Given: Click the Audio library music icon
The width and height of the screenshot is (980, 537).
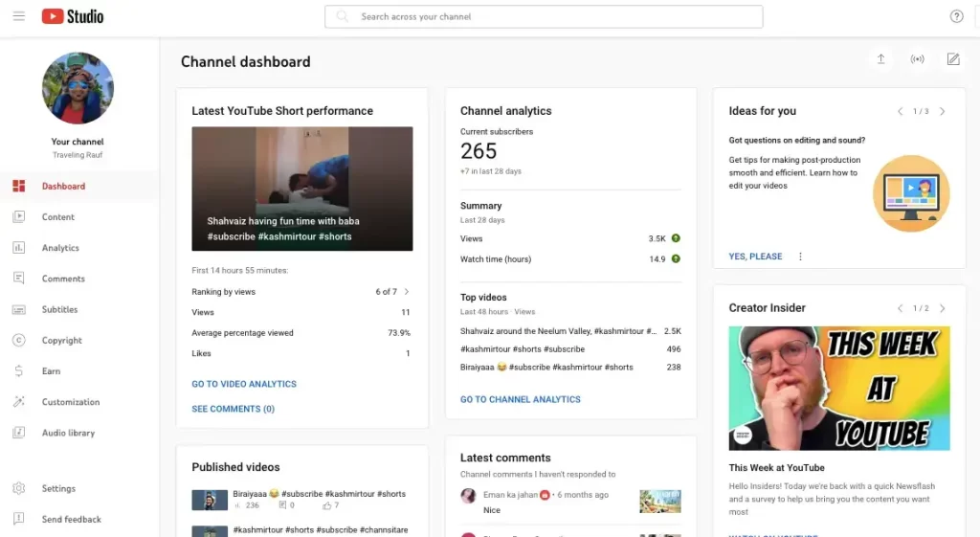Looking at the screenshot, I should click(19, 433).
